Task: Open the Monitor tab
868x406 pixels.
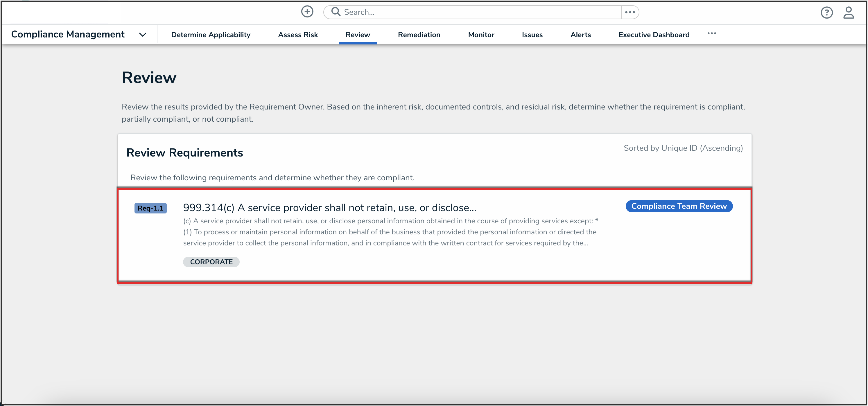Action: click(481, 35)
